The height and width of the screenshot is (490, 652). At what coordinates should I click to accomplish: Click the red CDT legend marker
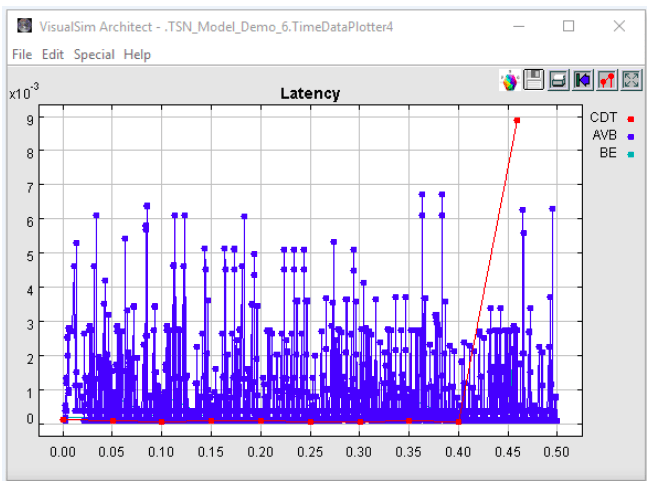click(631, 119)
